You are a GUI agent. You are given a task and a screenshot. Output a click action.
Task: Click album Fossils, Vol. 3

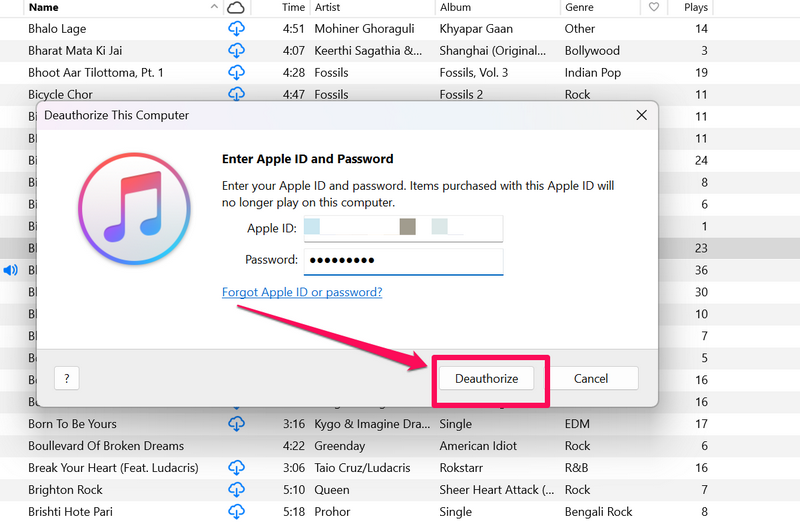tap(473, 72)
